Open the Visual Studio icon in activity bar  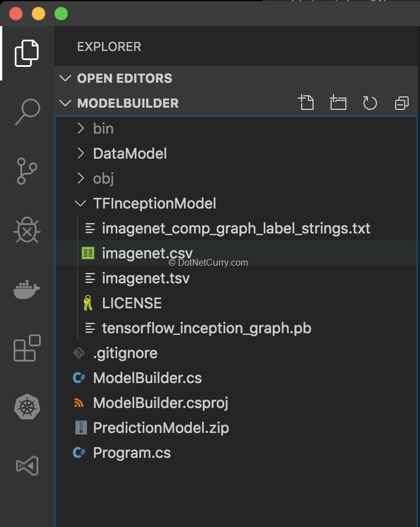tap(27, 466)
